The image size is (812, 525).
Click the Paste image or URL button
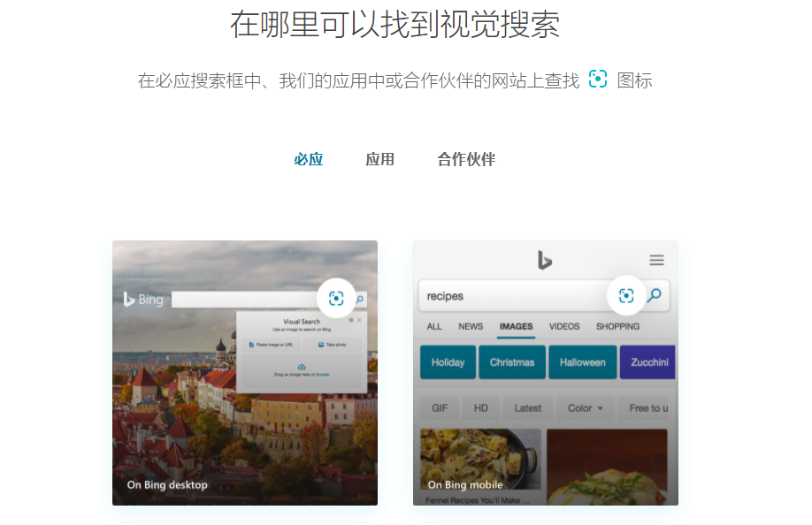271,345
